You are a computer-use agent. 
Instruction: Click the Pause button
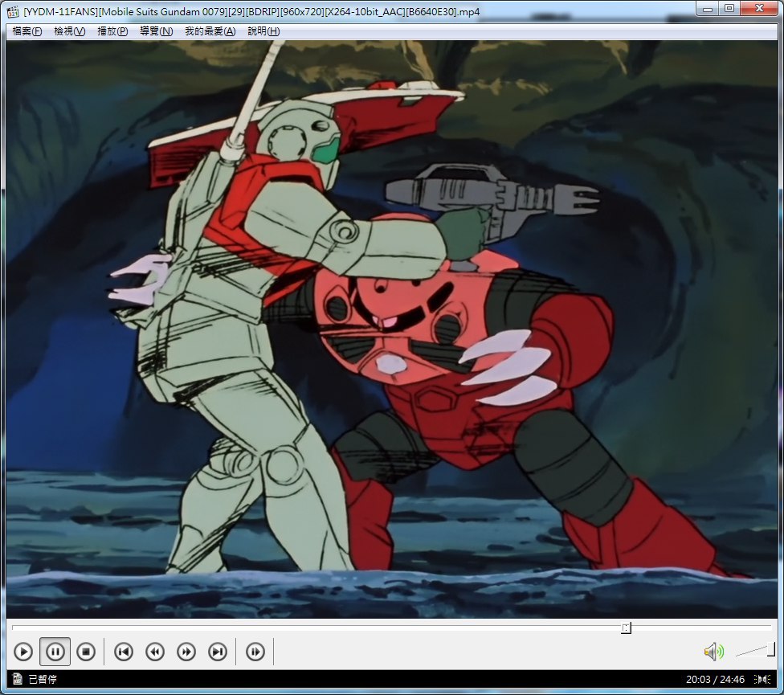tap(55, 652)
